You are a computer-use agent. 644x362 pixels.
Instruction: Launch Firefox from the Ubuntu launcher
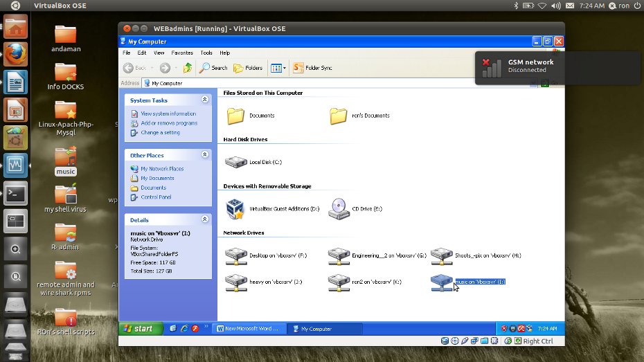click(x=15, y=53)
